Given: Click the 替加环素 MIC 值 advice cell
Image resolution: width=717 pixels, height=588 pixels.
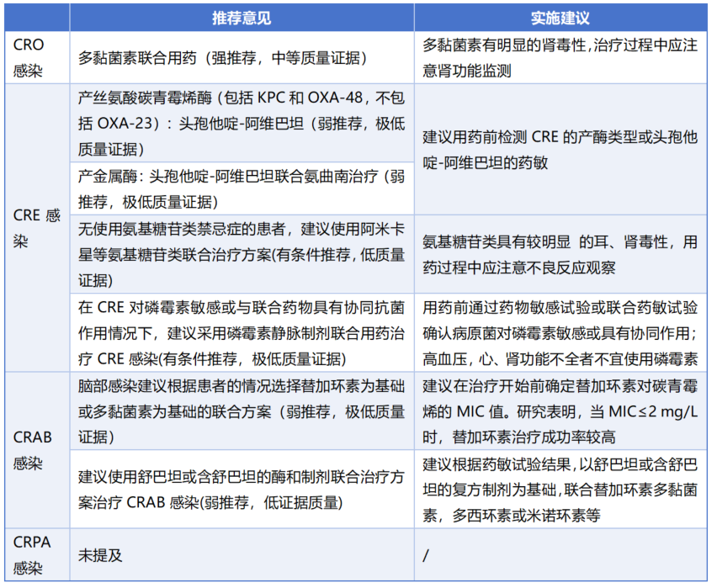Looking at the screenshot, I should (561, 411).
